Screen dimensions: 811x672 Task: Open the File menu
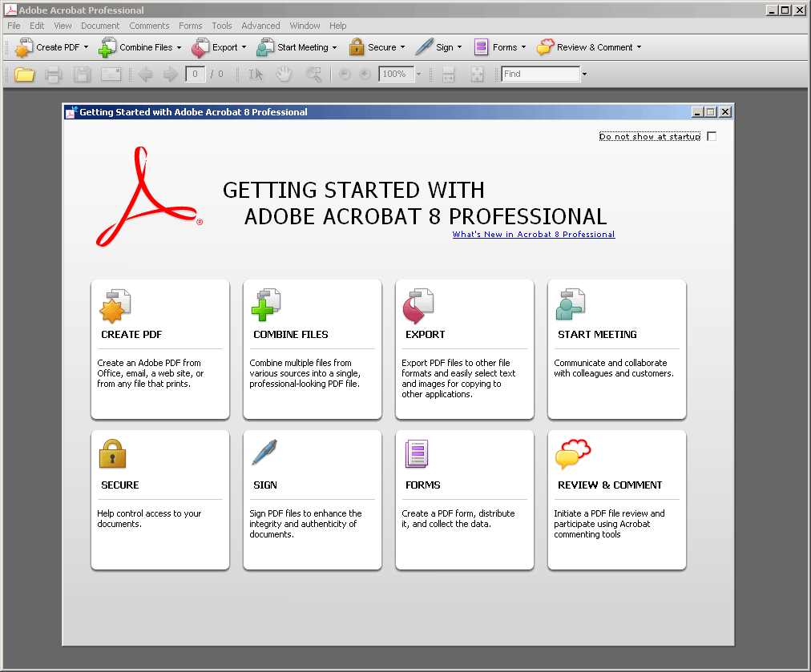click(x=14, y=26)
